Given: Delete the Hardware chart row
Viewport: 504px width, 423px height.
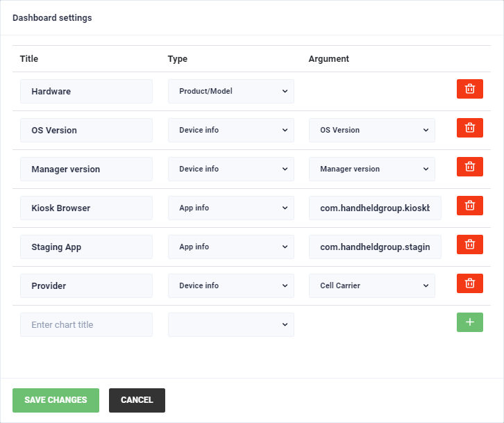Looking at the screenshot, I should pos(469,89).
